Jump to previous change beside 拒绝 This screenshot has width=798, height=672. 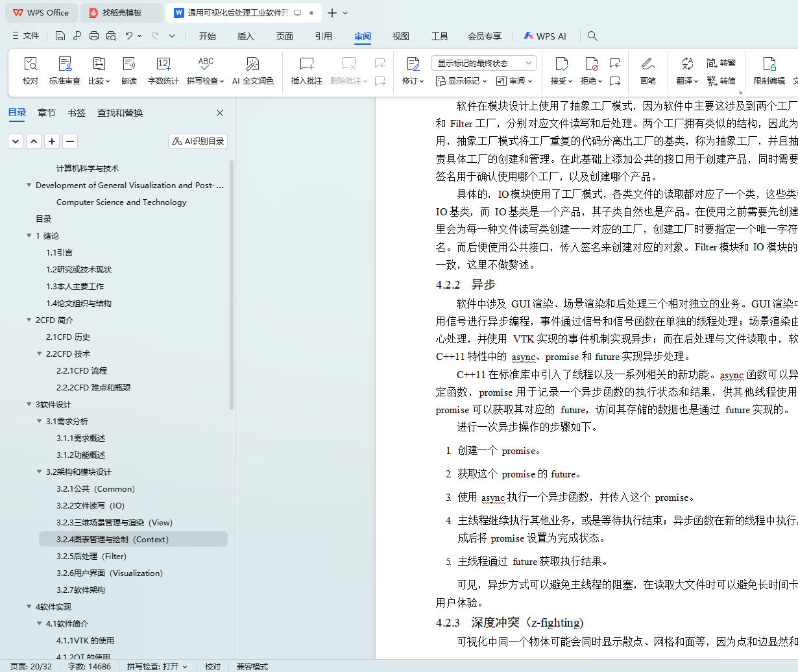click(x=615, y=63)
